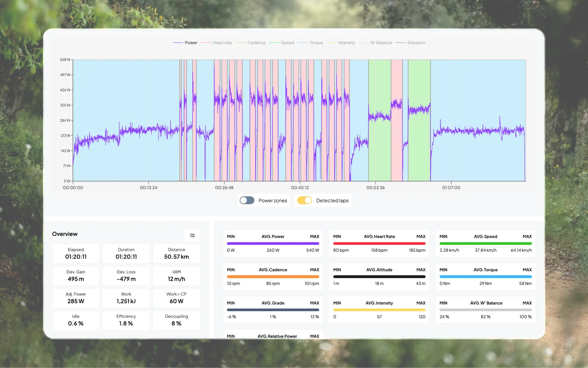Select the Distance 50.57 km tile
The height and width of the screenshot is (368, 588).
pos(176,253)
